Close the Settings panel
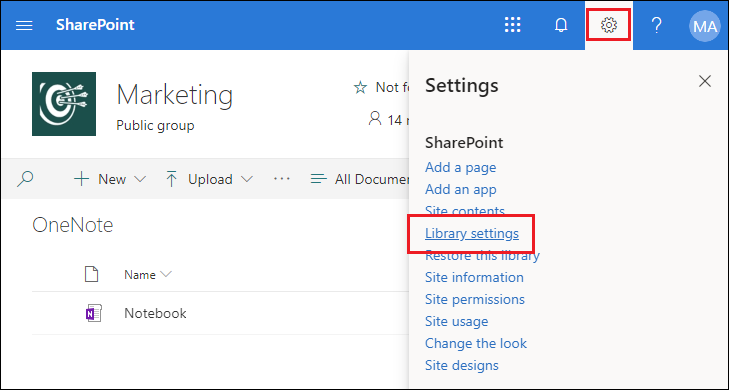Image resolution: width=729 pixels, height=390 pixels. point(705,81)
